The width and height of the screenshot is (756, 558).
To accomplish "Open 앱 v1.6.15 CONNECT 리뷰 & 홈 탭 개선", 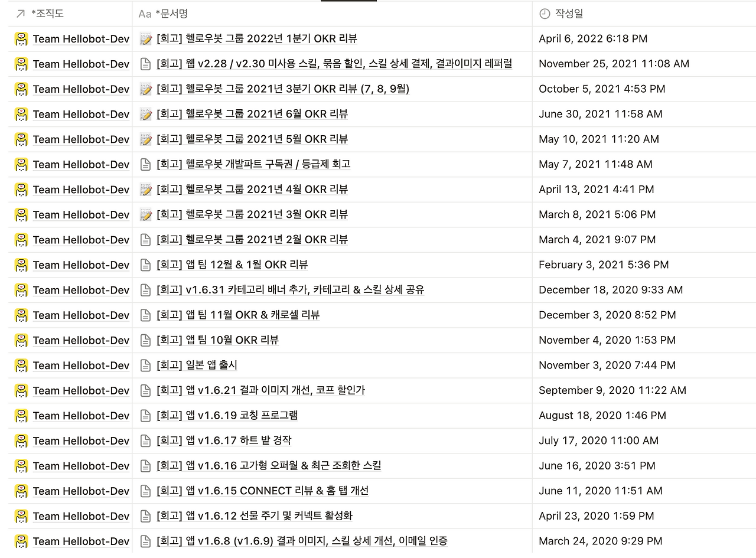I will (263, 491).
